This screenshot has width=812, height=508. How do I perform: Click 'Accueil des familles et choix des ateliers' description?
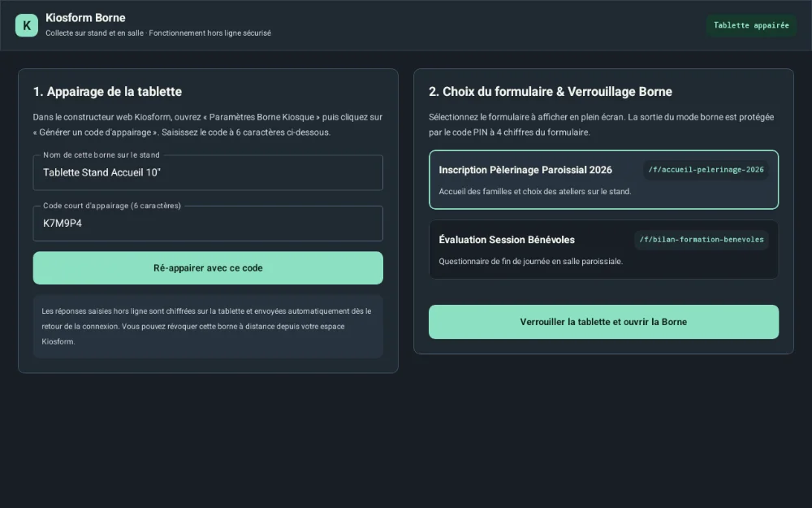click(535, 191)
